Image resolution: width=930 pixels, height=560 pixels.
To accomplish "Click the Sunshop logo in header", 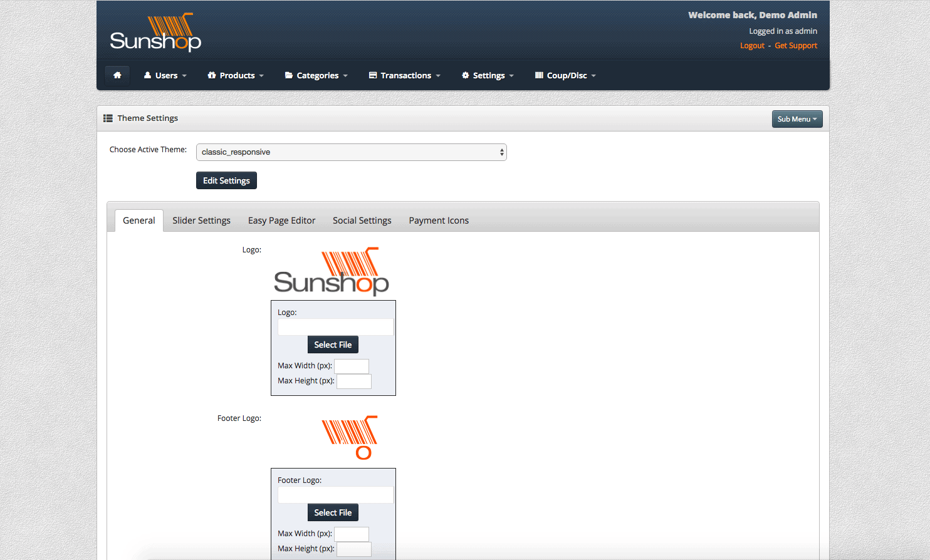I will [x=155, y=32].
